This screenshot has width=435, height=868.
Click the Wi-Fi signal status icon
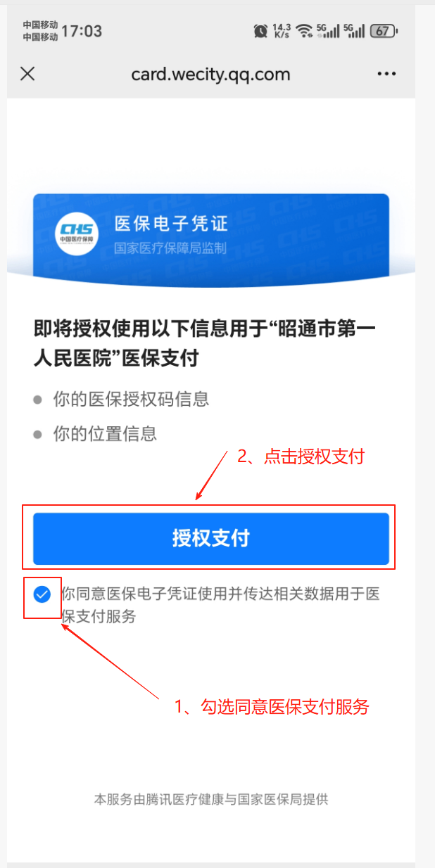coord(304,31)
